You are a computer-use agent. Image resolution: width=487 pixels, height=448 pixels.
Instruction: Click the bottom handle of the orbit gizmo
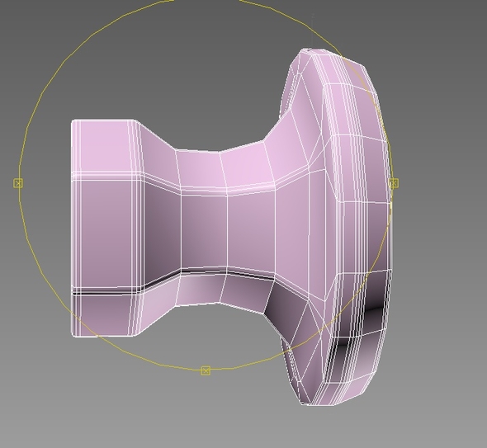point(206,370)
